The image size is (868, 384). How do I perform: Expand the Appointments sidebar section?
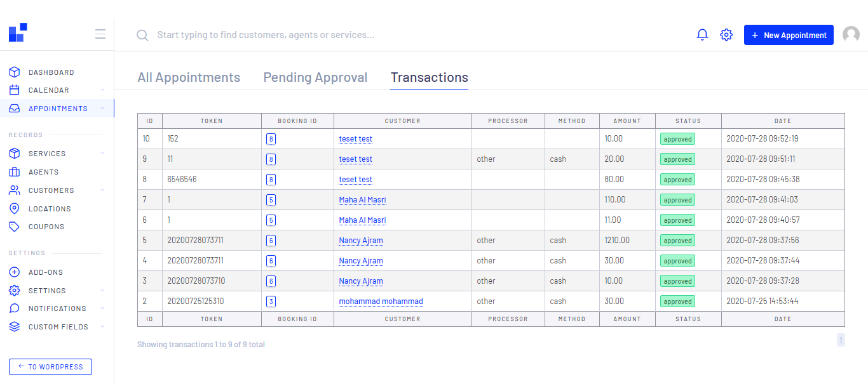pos(102,108)
